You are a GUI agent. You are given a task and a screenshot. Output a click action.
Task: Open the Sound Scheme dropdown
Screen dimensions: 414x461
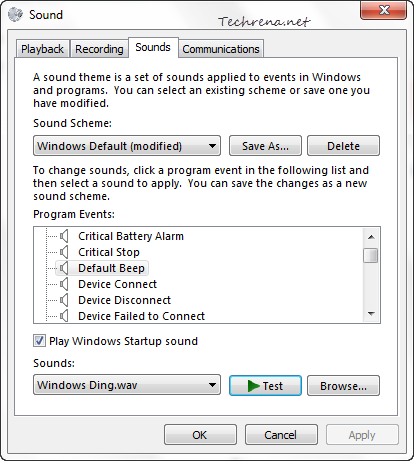click(127, 146)
